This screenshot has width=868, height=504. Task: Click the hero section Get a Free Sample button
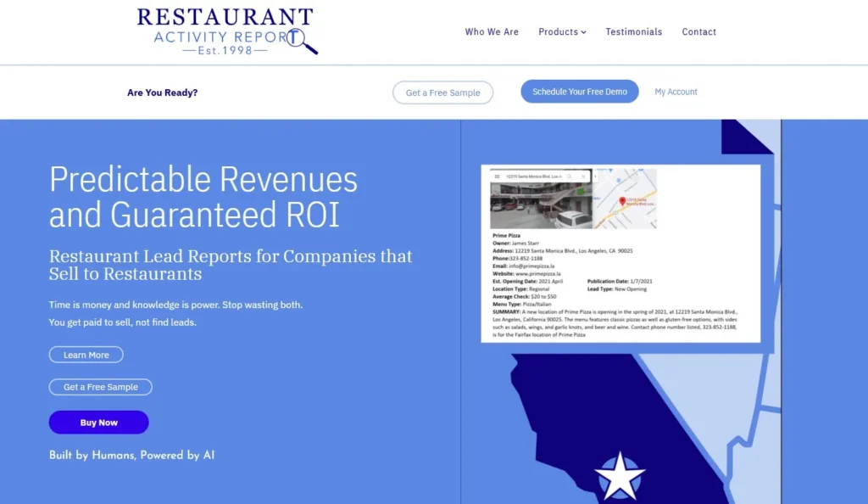click(100, 387)
